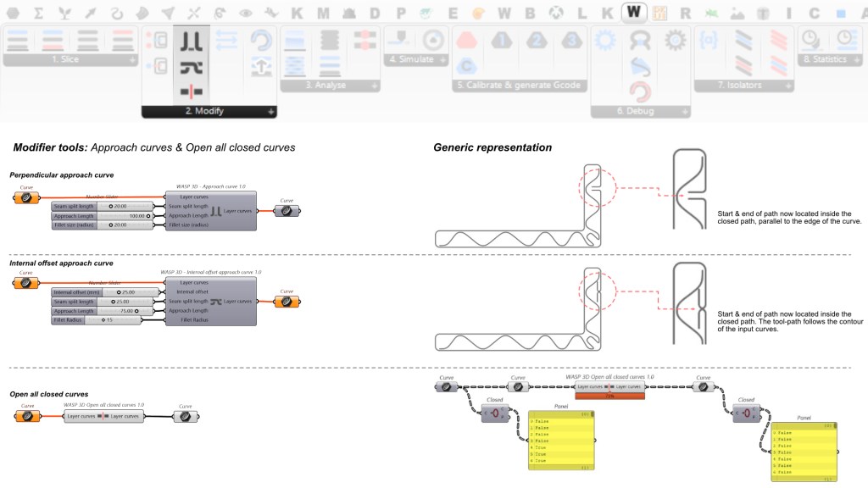This screenshot has width=868, height=488.
Task: Click the Open all closed curves icon
Action: (x=192, y=91)
